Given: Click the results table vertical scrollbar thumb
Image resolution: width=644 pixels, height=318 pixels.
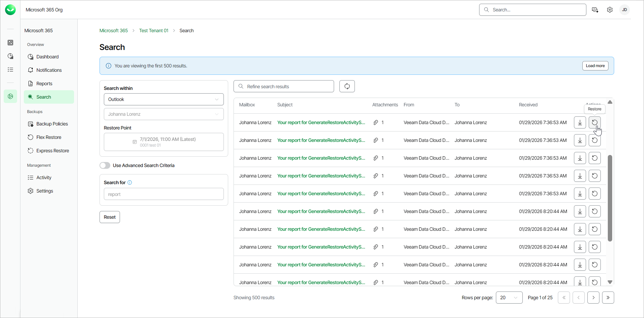Looking at the screenshot, I should [x=610, y=198].
